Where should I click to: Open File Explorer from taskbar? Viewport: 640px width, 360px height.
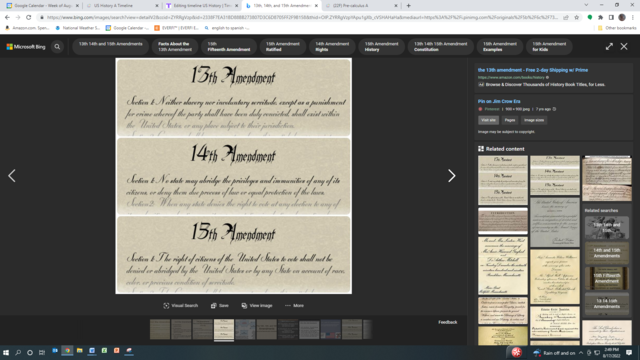click(80, 351)
